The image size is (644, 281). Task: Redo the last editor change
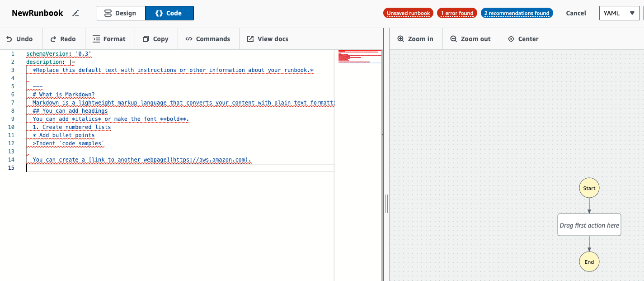pyautogui.click(x=63, y=39)
